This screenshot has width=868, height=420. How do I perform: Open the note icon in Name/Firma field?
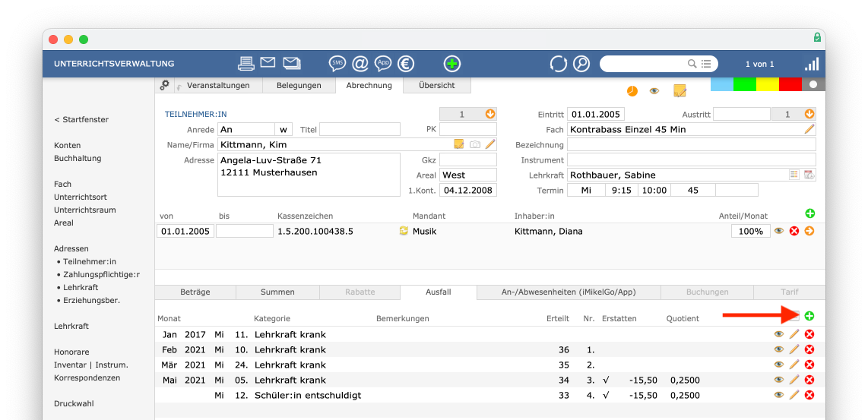[x=458, y=144]
